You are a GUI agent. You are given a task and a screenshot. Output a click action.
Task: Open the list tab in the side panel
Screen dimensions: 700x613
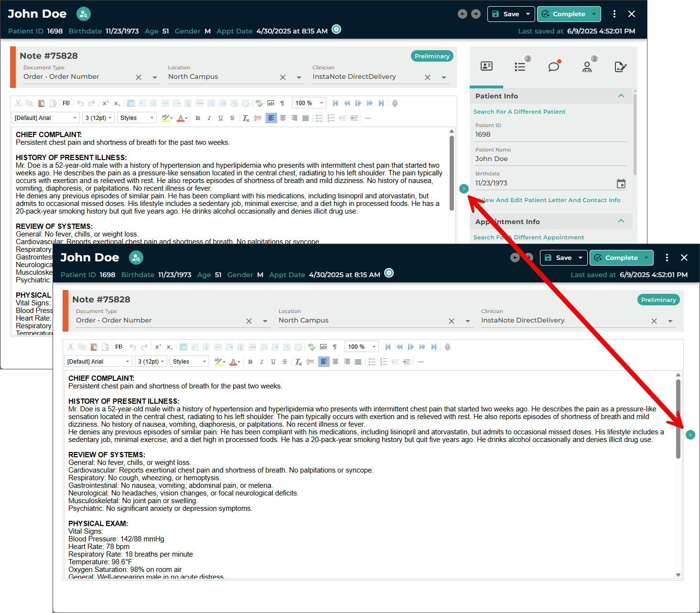point(520,67)
